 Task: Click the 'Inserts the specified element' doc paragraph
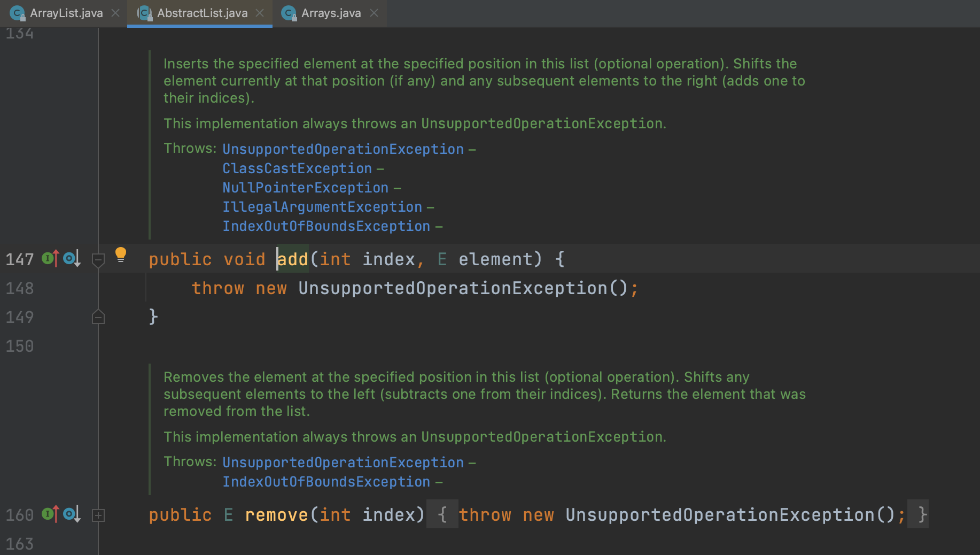point(484,81)
